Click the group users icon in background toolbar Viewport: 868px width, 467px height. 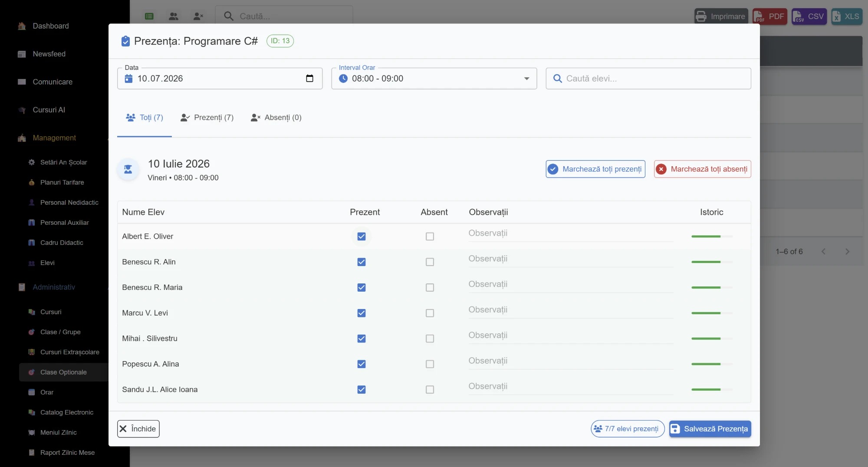174,16
